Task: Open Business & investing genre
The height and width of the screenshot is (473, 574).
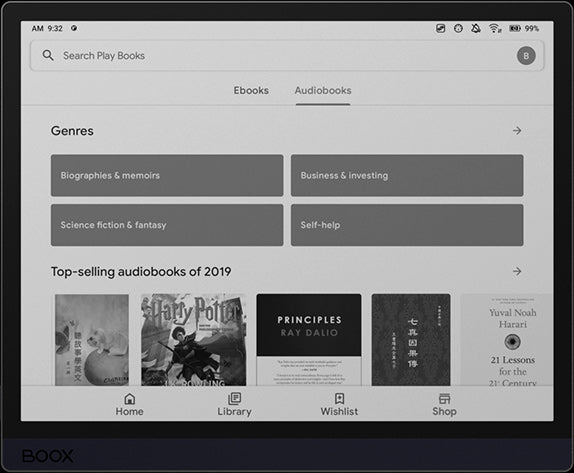Action: pos(407,175)
